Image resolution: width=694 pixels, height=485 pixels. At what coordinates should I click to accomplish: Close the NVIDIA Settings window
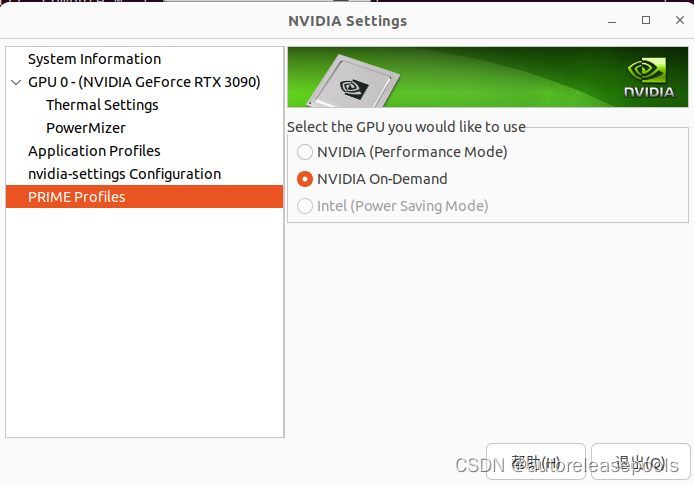(680, 20)
